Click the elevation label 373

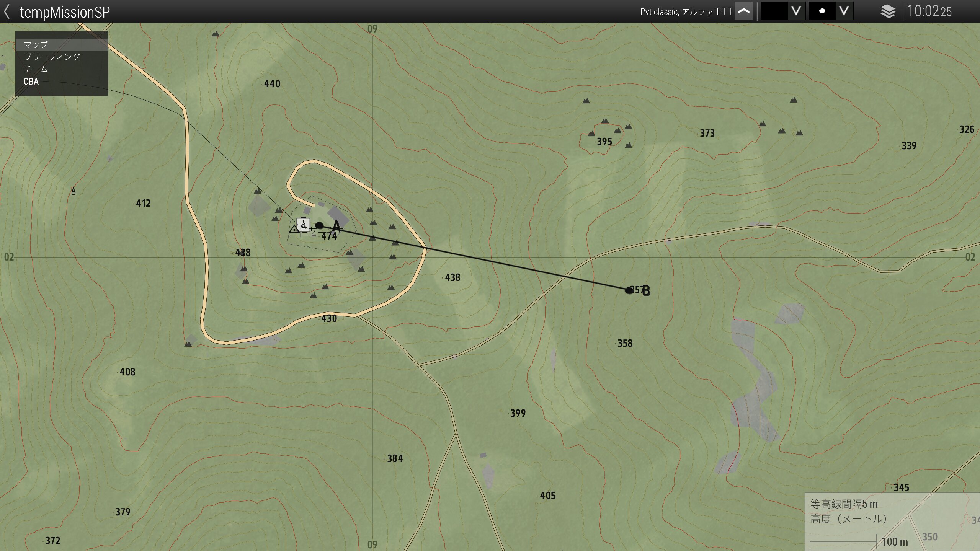point(707,133)
